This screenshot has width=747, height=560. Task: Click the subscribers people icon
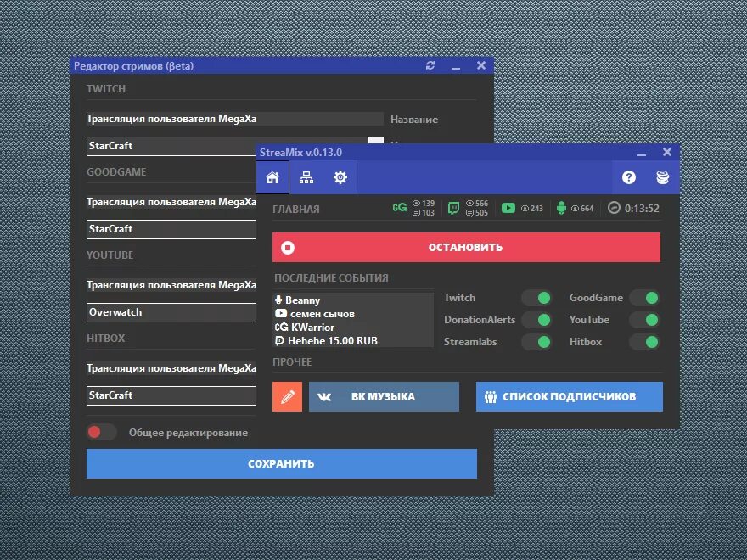click(491, 397)
